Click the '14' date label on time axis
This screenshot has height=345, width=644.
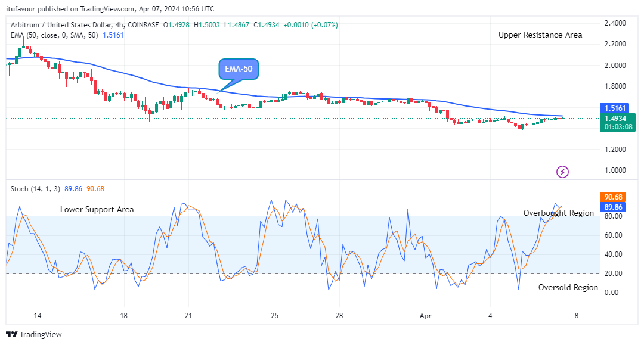[x=38, y=316]
